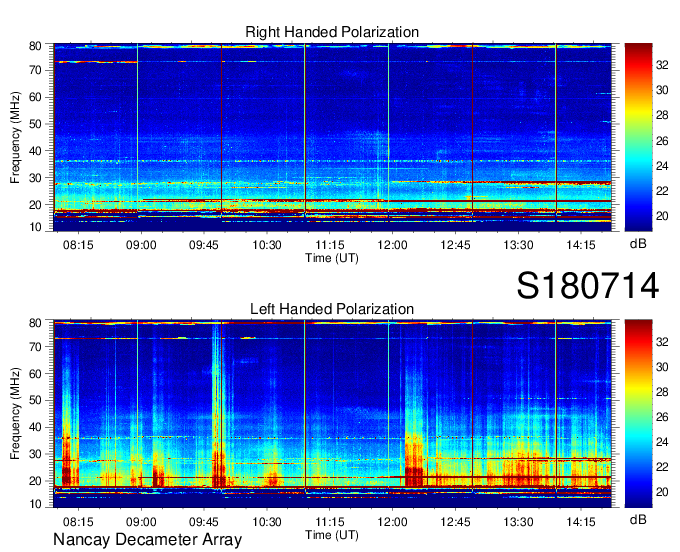Click 14:15 tick of Right Handed plot
Screen dimensions: 680x552
pyautogui.click(x=581, y=245)
